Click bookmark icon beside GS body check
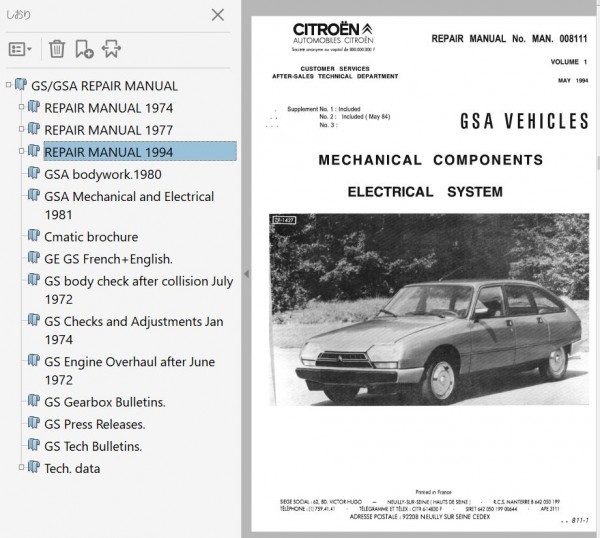This screenshot has width=600, height=538. [x=34, y=279]
